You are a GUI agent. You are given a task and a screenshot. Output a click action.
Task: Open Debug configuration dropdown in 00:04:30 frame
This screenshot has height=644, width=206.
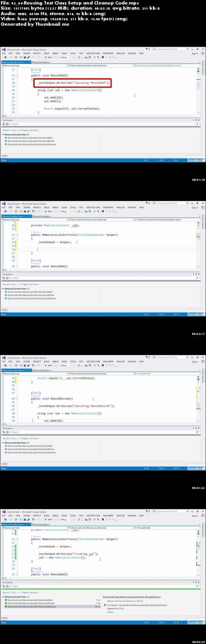coord(65,520)
